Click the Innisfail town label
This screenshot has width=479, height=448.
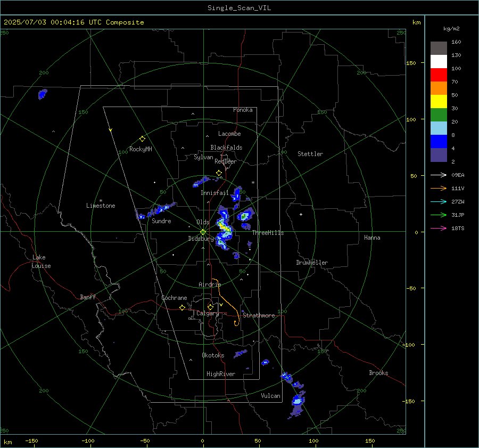[214, 193]
